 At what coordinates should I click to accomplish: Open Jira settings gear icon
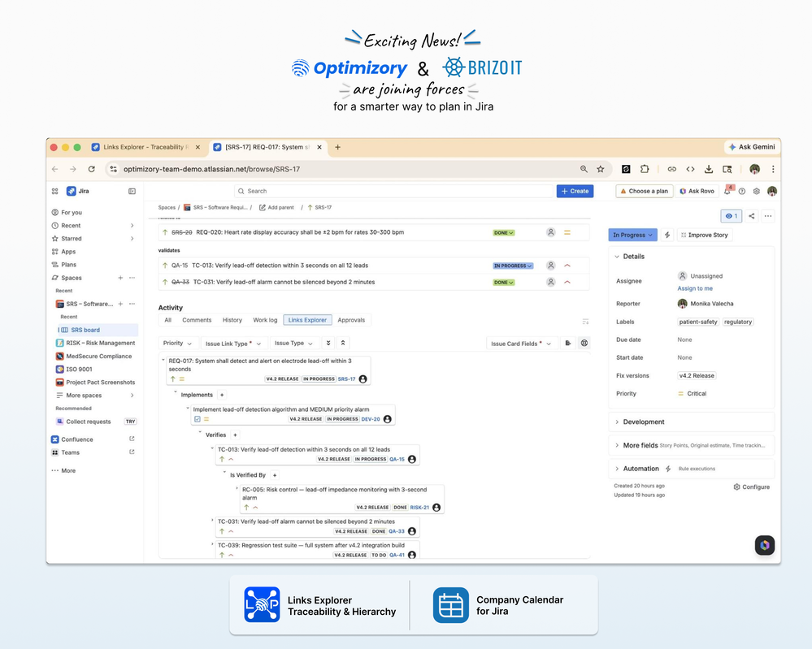click(757, 191)
